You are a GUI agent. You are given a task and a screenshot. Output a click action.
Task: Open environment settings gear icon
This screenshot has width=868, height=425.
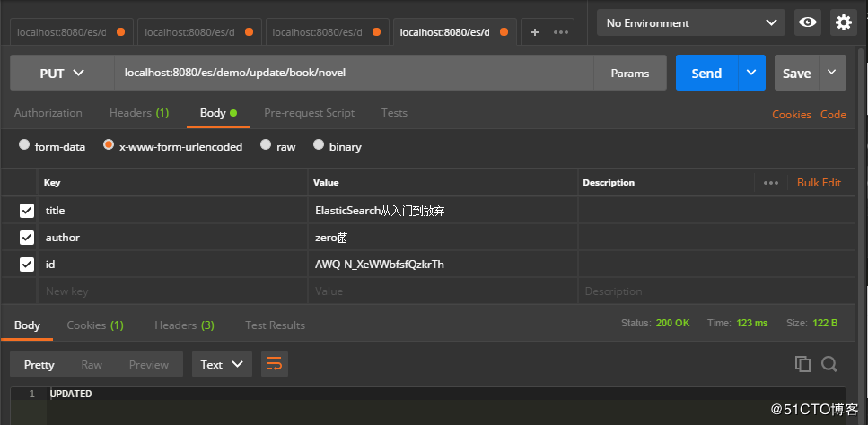[x=843, y=22]
